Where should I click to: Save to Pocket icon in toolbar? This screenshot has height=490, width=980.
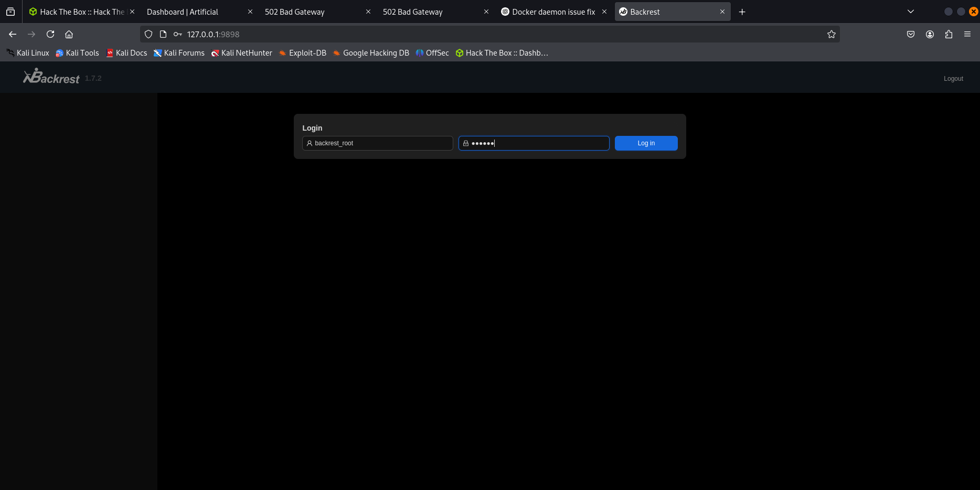[x=911, y=34]
